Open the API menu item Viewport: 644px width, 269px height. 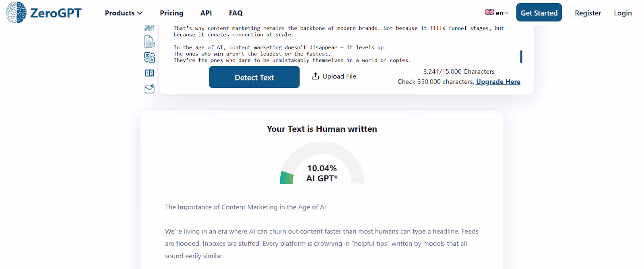pyautogui.click(x=206, y=13)
